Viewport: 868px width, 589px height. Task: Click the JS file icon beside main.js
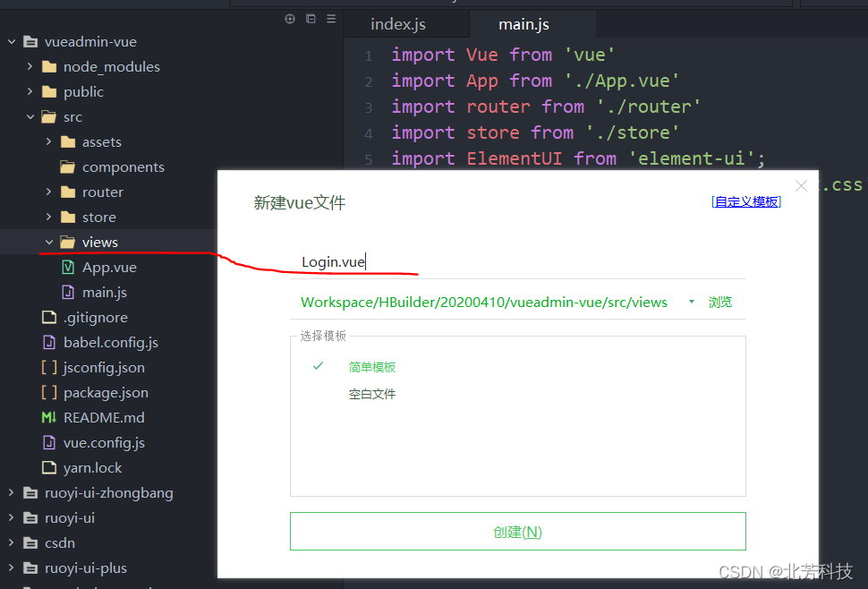pos(68,293)
